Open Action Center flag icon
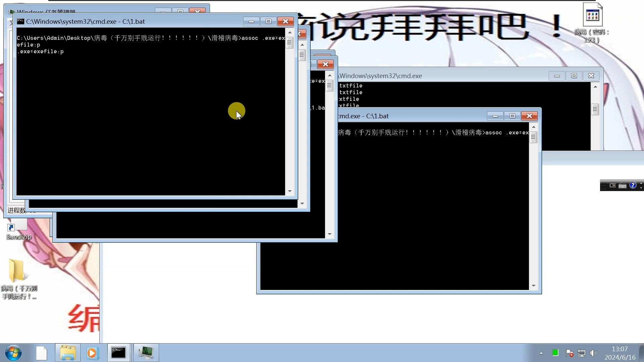The width and height of the screenshot is (644, 362). click(x=569, y=353)
